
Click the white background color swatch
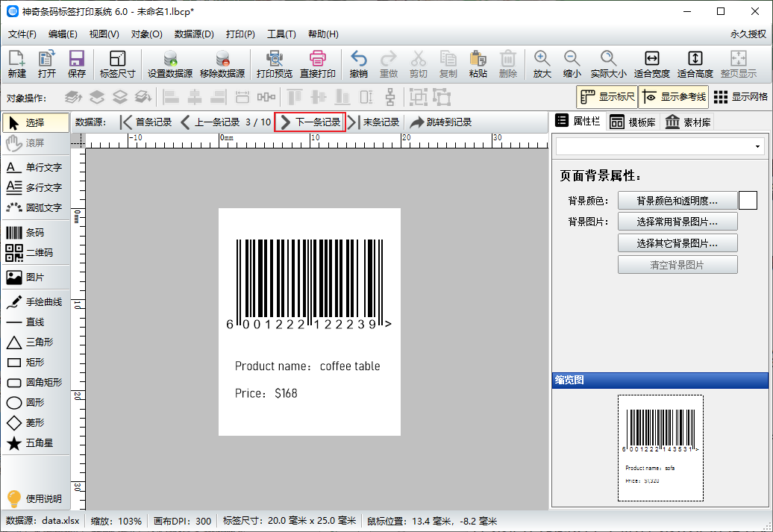tap(748, 201)
